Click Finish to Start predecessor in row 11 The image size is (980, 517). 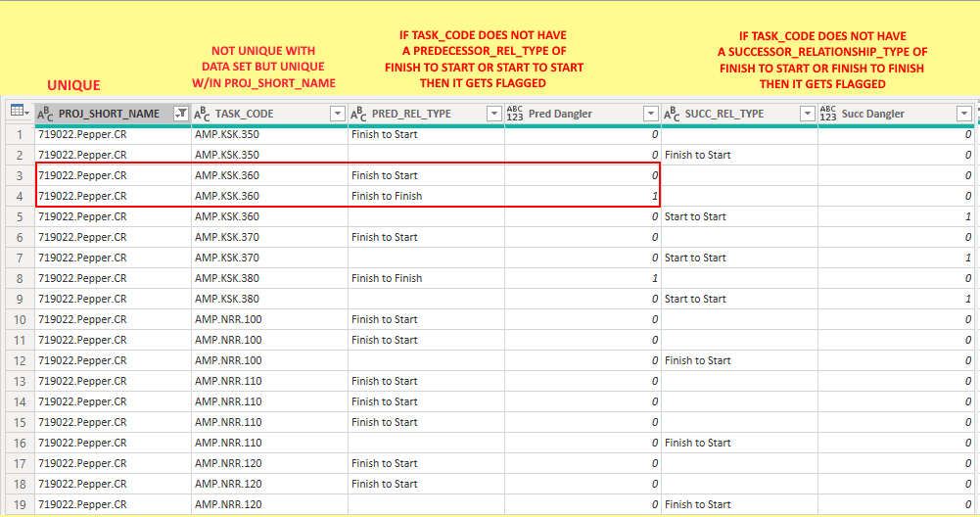(385, 340)
